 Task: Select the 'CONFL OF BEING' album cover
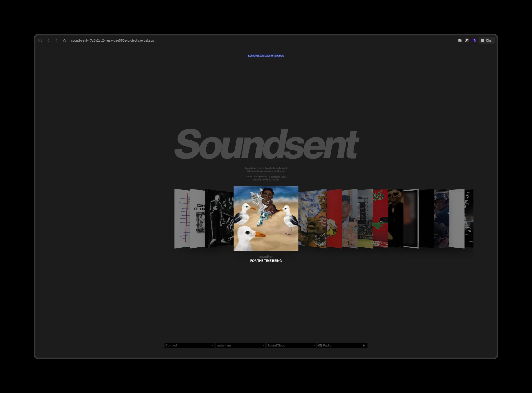[x=197, y=218]
